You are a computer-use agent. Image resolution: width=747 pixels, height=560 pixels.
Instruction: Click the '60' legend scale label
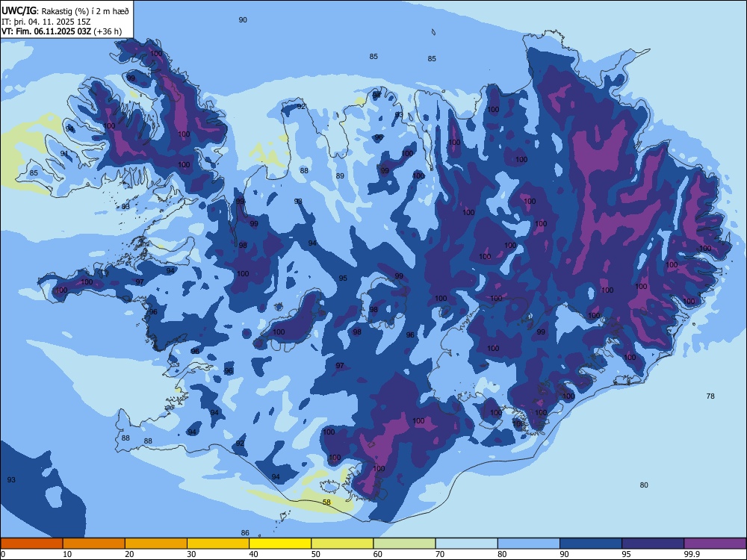point(378,554)
